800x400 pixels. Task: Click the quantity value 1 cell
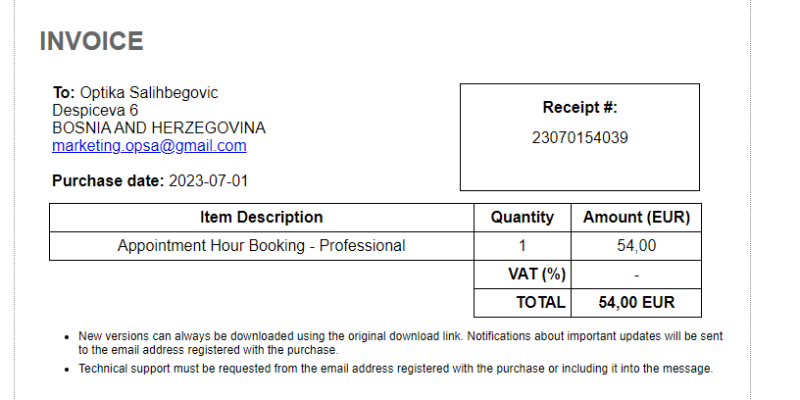(522, 246)
